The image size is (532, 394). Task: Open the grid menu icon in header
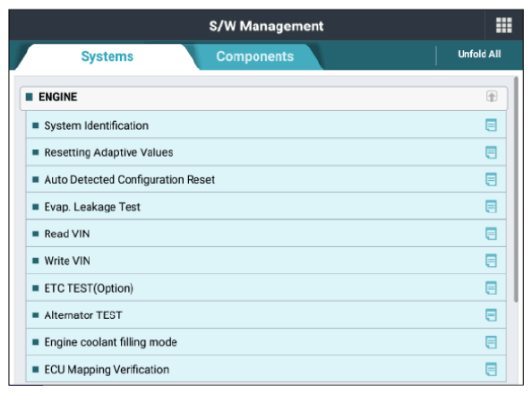coord(504,25)
